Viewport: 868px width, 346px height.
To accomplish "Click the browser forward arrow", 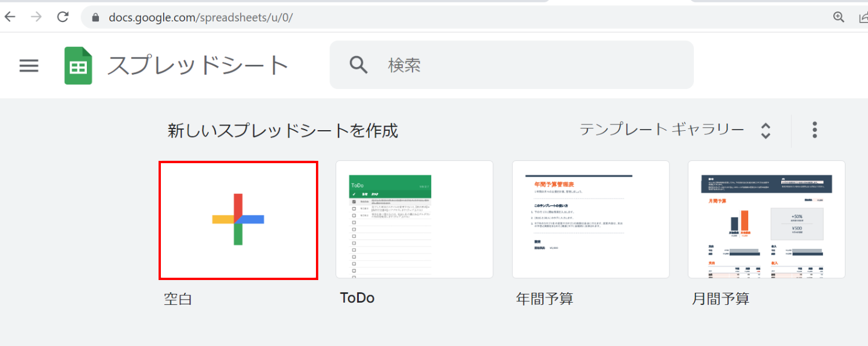I will tap(36, 17).
